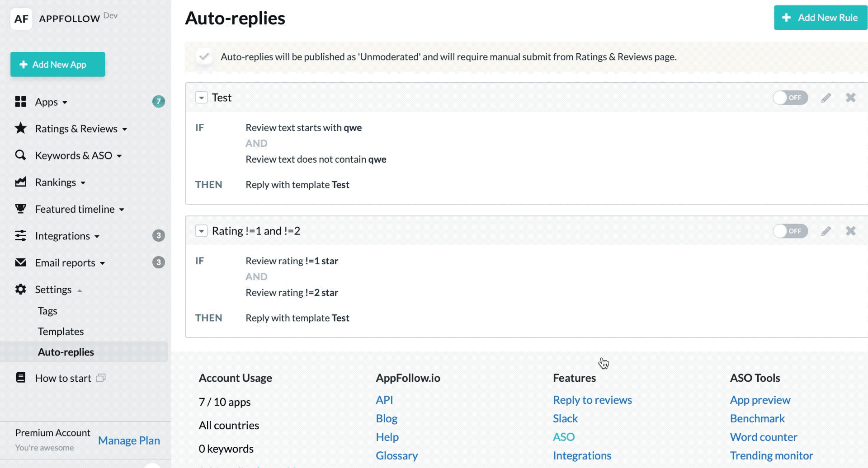Open Settings via the gear icon

[20, 289]
